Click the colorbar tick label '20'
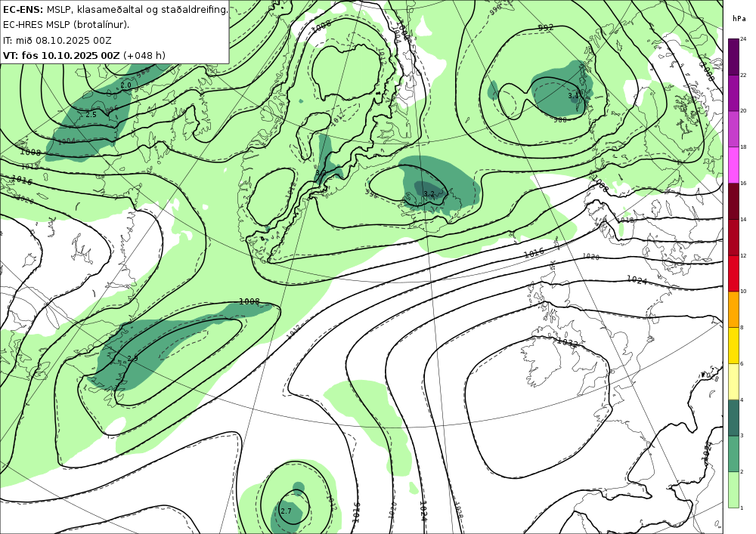The image size is (756, 534). coord(743,111)
